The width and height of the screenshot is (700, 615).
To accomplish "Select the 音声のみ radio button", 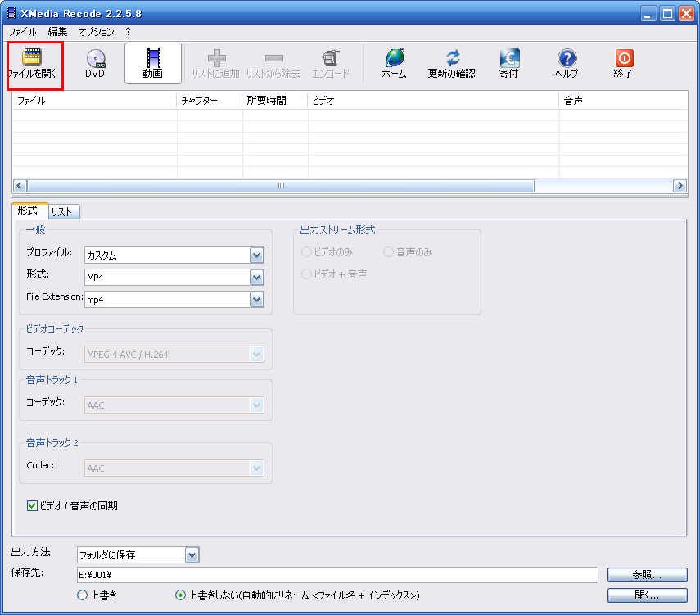I will click(x=388, y=252).
